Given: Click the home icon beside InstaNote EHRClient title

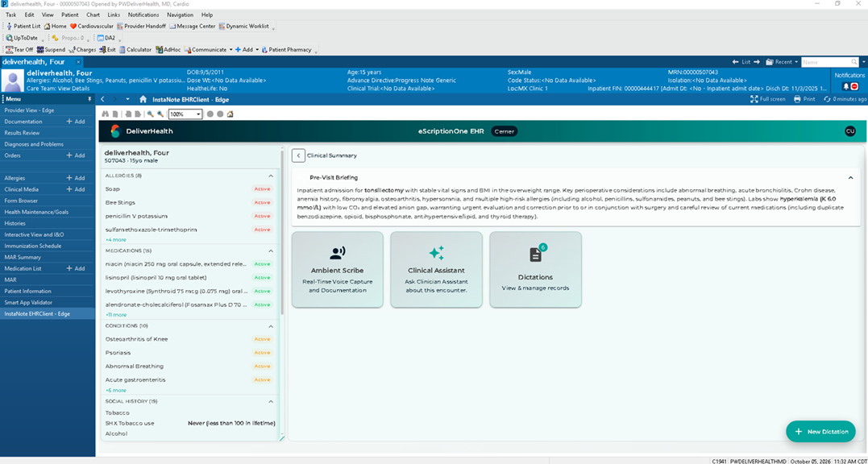Looking at the screenshot, I should coord(143,100).
